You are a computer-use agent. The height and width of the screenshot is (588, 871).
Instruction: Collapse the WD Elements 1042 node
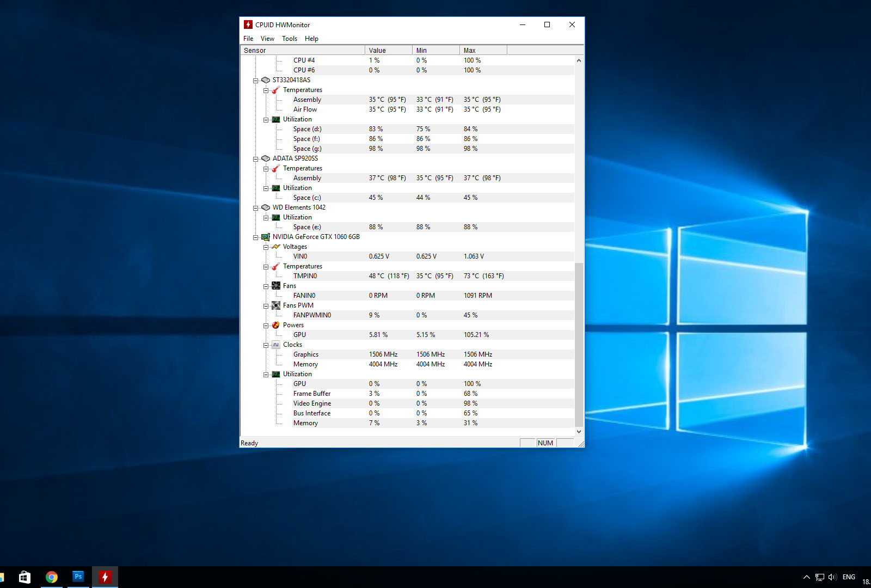255,208
